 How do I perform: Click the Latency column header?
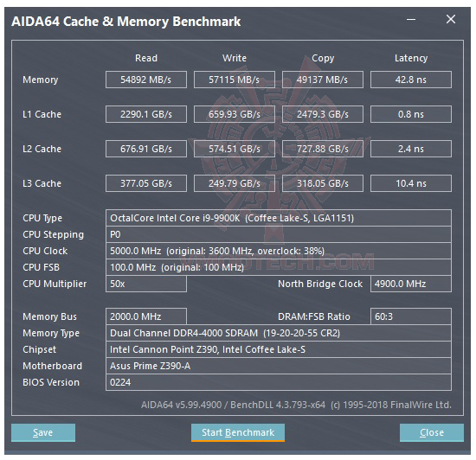pos(411,58)
